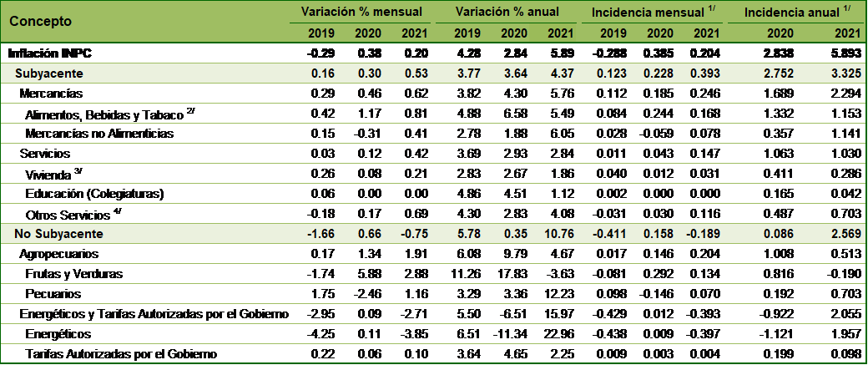Click 2019 under Variación % mensual

pos(322,33)
